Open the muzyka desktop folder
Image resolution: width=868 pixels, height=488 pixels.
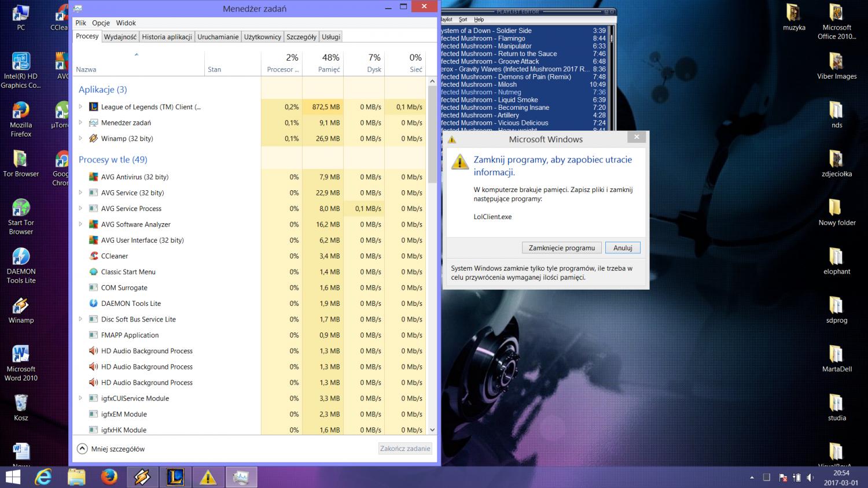coord(793,17)
